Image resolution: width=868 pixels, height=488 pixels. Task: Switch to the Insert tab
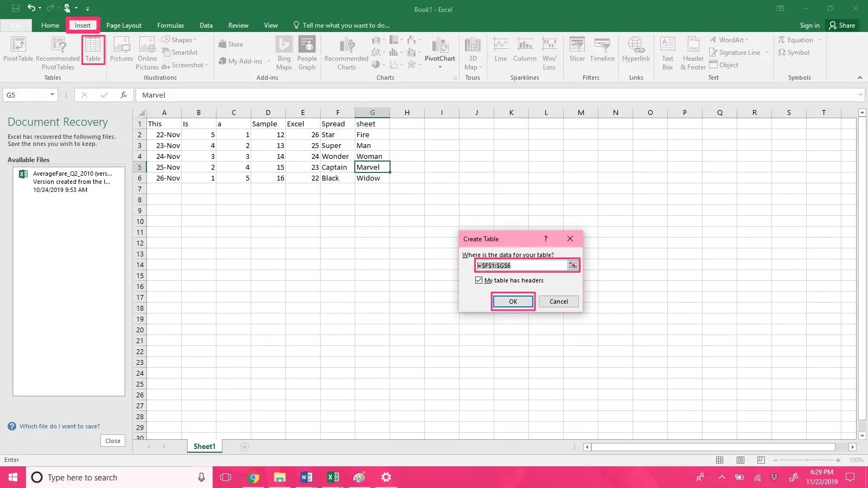(x=82, y=25)
